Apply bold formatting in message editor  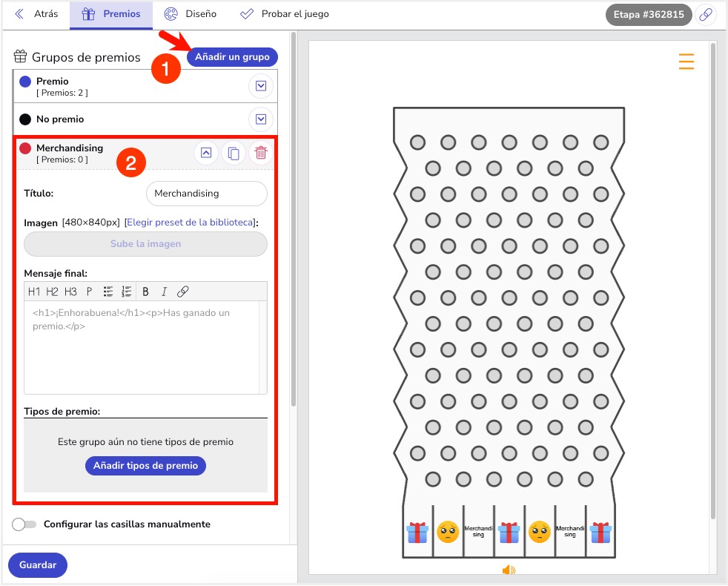click(145, 292)
